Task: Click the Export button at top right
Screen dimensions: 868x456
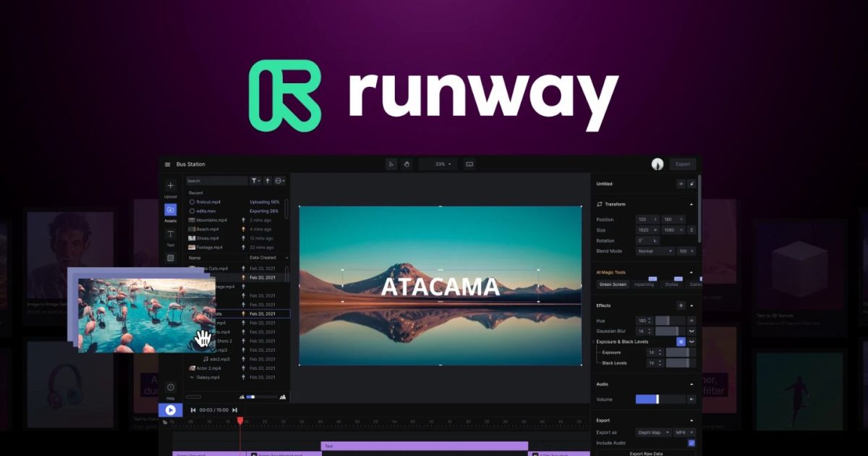Action: point(683,164)
